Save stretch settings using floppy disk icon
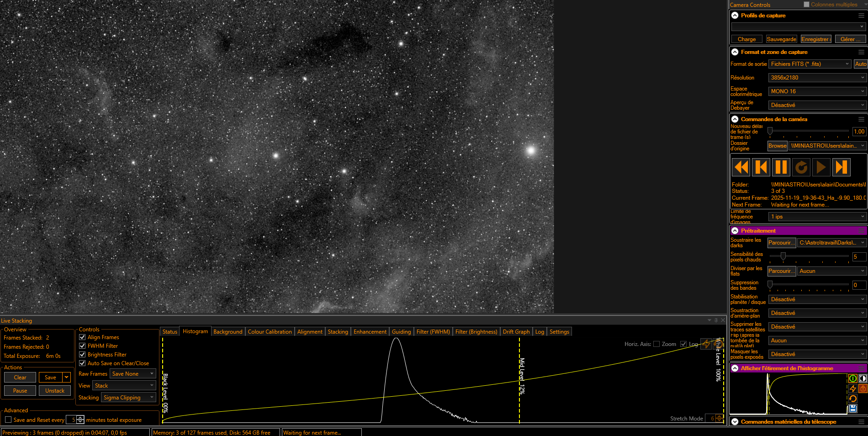Image resolution: width=868 pixels, height=436 pixels. 853,409
